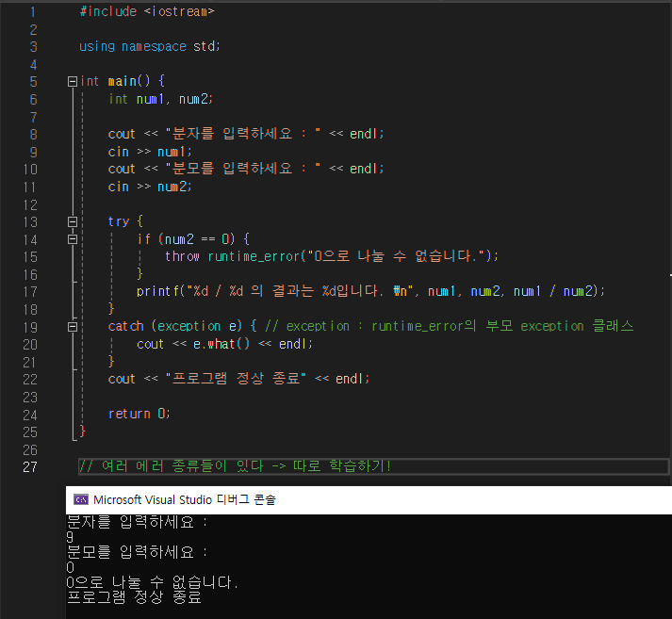
Task: Collapse the try block fold marker
Action: click(73, 222)
